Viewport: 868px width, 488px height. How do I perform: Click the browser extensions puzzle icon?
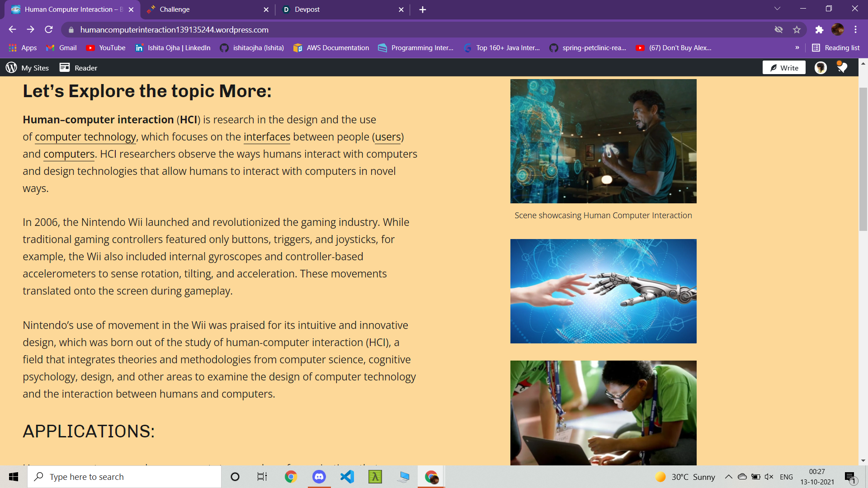click(x=820, y=29)
